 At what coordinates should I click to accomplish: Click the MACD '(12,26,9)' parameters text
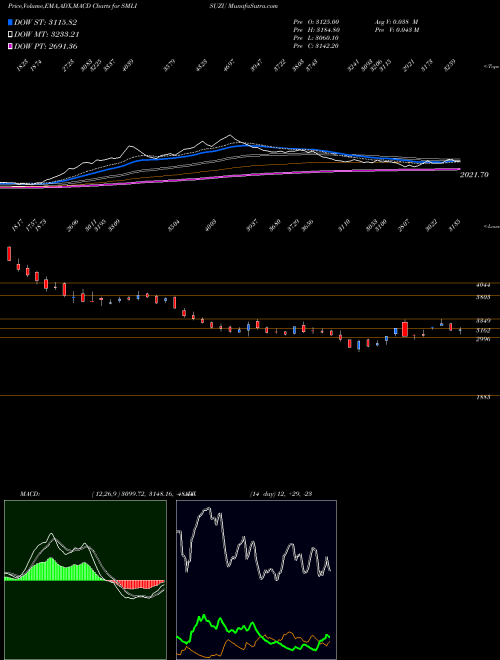click(105, 494)
